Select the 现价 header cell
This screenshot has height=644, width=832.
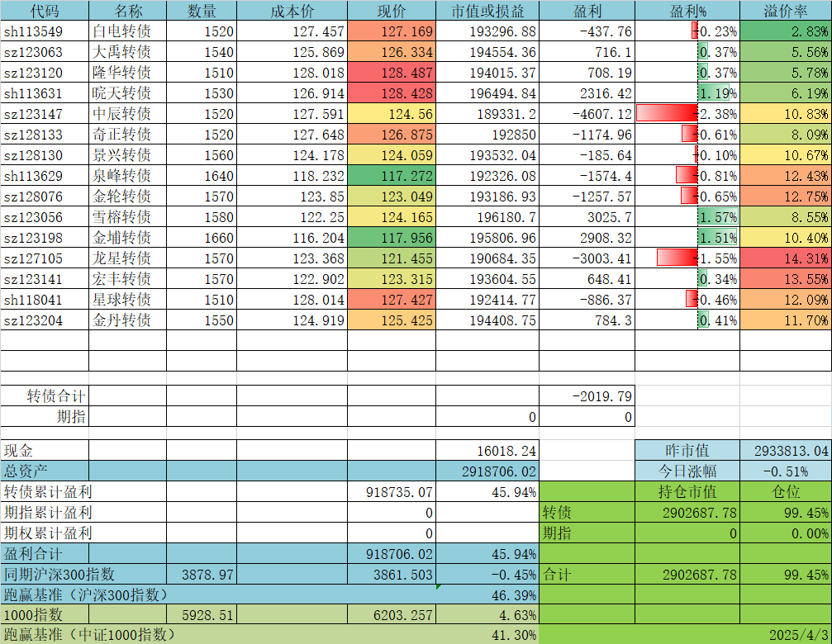[x=392, y=11]
